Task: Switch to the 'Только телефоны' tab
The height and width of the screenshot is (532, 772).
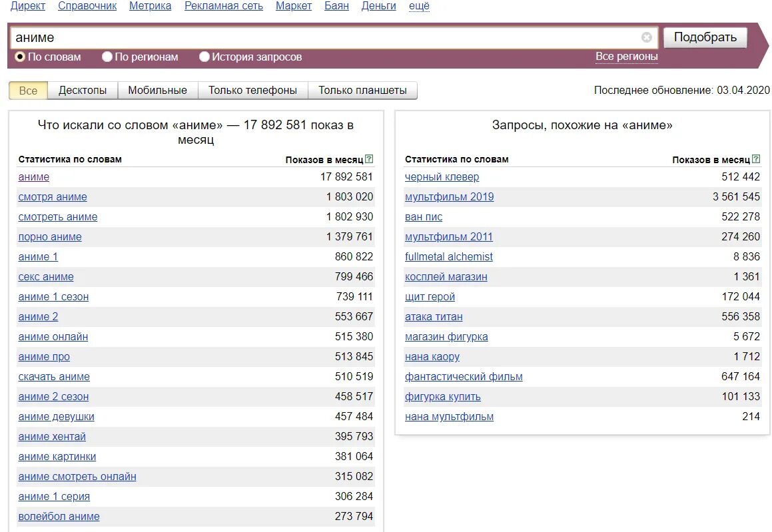Action: (x=252, y=91)
